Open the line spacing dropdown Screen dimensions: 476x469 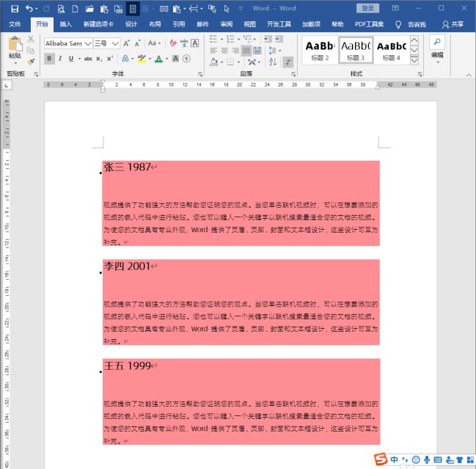(275, 51)
